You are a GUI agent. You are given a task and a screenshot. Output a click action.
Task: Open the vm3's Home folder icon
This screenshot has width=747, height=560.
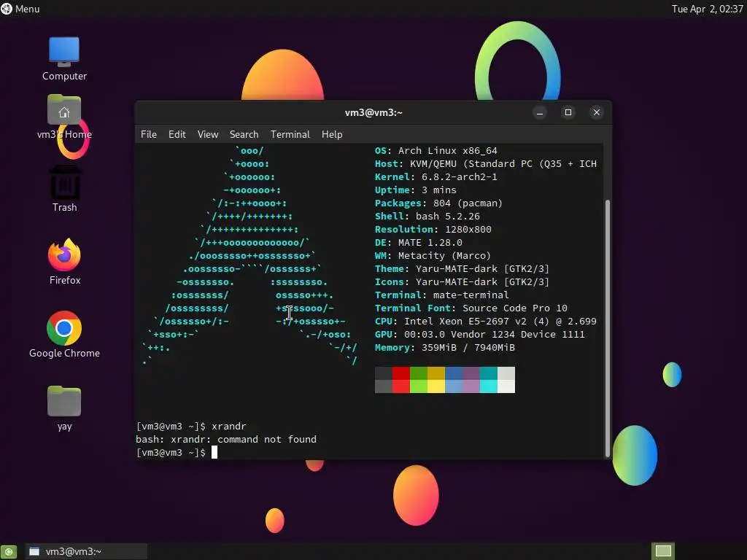coord(64,117)
